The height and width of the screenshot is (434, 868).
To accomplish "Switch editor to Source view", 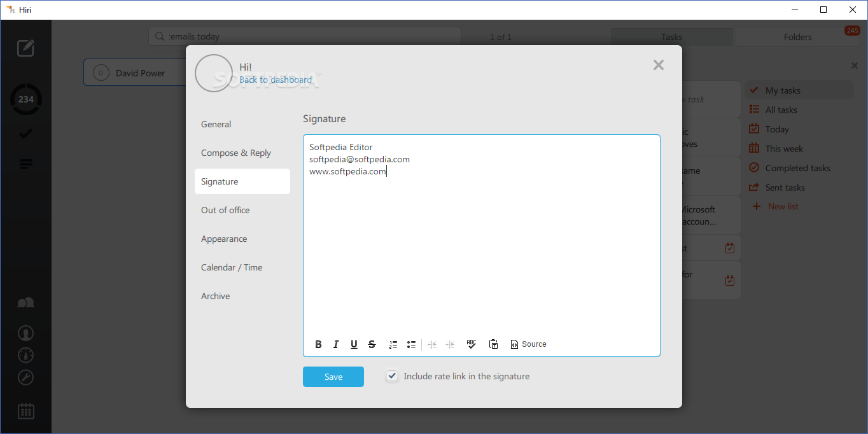I will [528, 344].
